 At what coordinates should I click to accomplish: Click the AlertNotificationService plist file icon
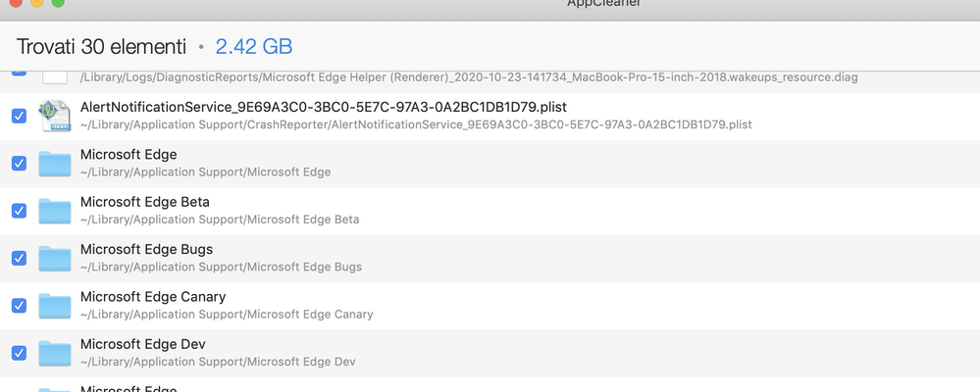coord(55,116)
